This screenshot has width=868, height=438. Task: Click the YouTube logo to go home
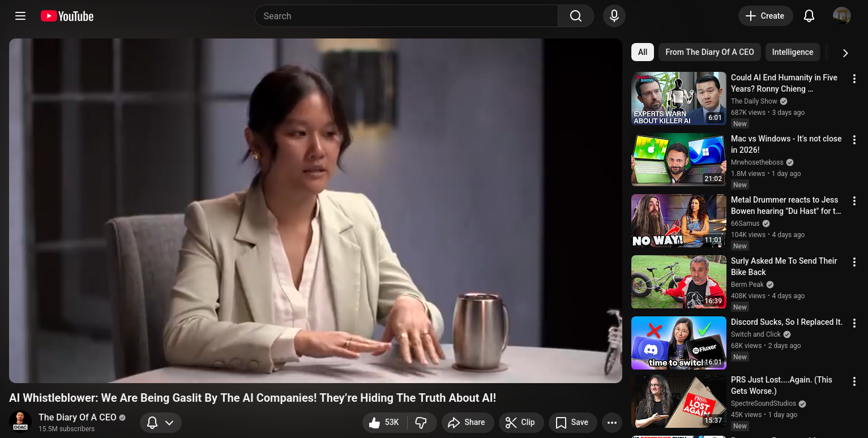coord(67,16)
